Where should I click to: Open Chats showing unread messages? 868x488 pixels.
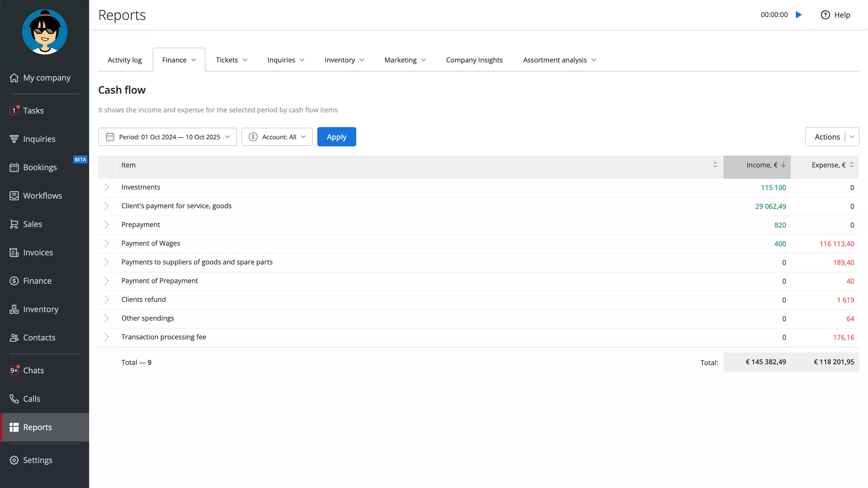coord(34,370)
